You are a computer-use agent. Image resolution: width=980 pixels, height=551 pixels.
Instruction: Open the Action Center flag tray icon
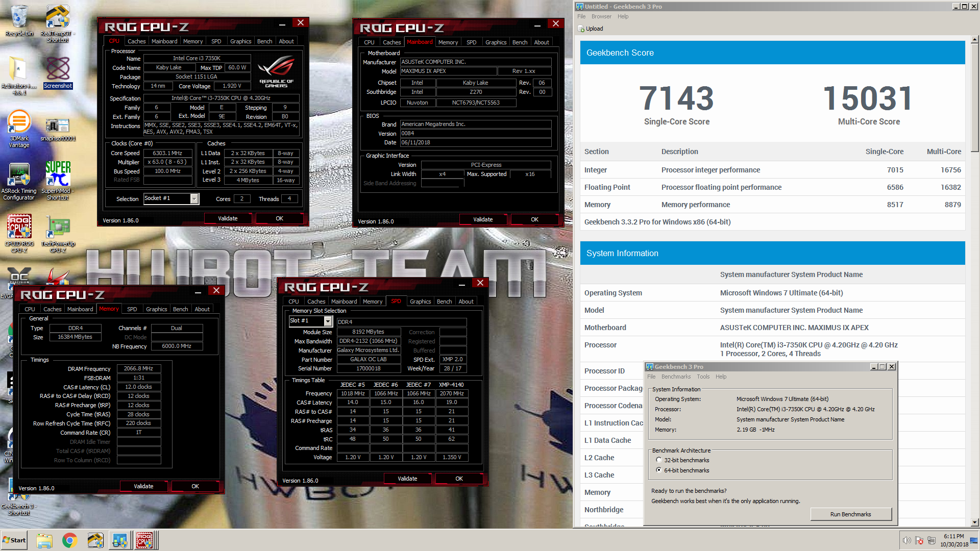point(919,540)
